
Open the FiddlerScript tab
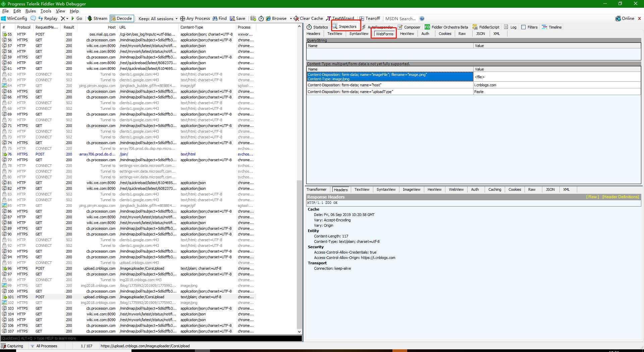pos(486,27)
